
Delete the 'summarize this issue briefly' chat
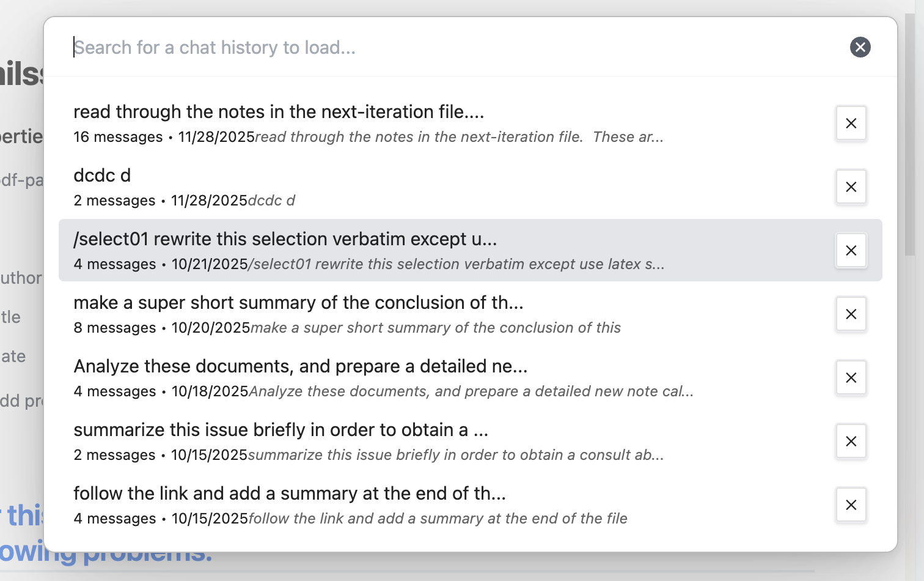[851, 441]
